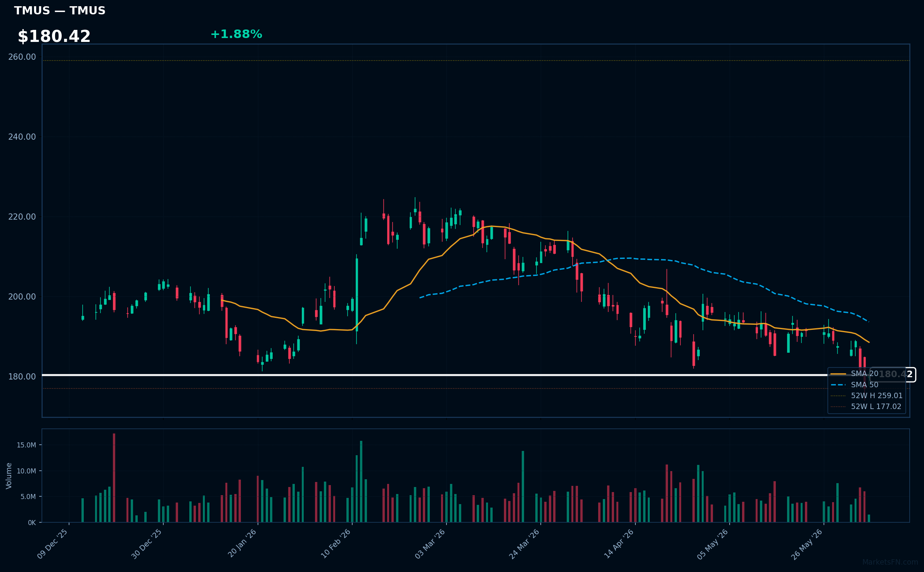Click the 05 May '26 date label

(713, 544)
